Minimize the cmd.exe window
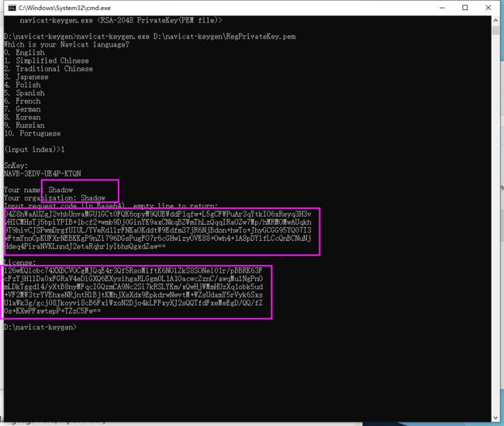The width and height of the screenshot is (504, 426). pos(442,8)
